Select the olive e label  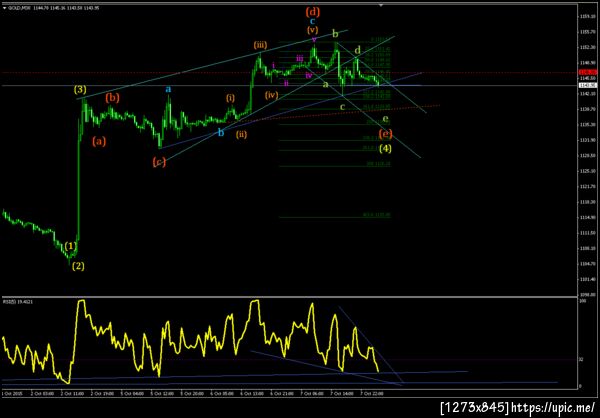[385, 118]
